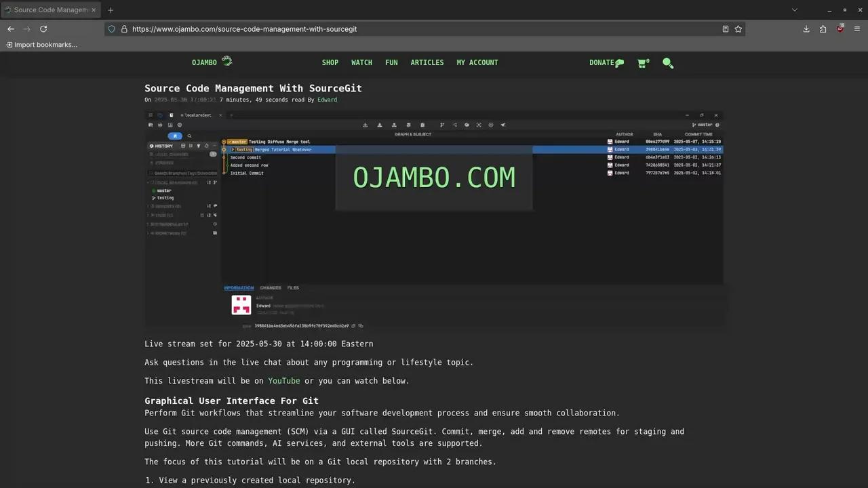Click the Search Branches/Tags/Submodules input field
Viewport: 868px width, 488px height.
coord(183,173)
